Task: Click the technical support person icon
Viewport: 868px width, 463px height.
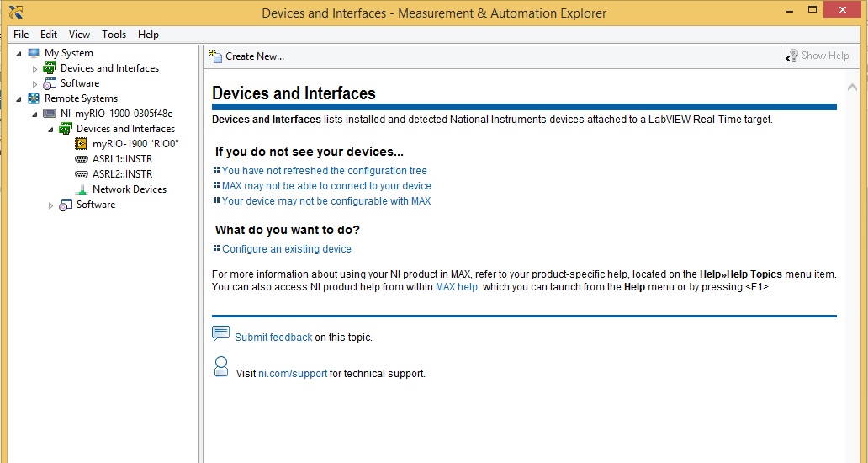Action: click(221, 367)
